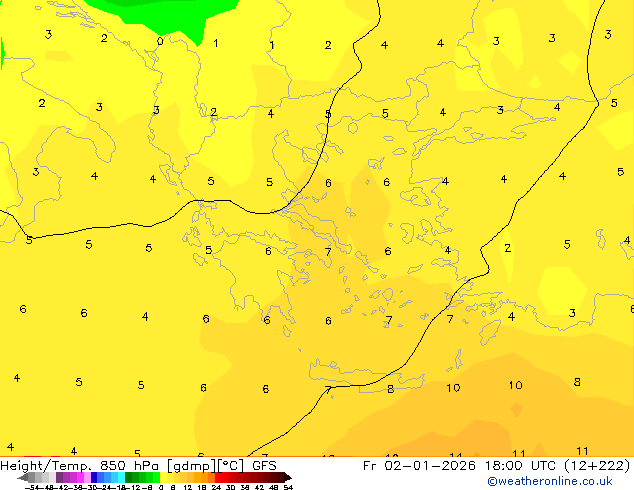Click the bright magenta swatch in the color scale
This screenshot has height=490, width=634.
tap(80, 477)
